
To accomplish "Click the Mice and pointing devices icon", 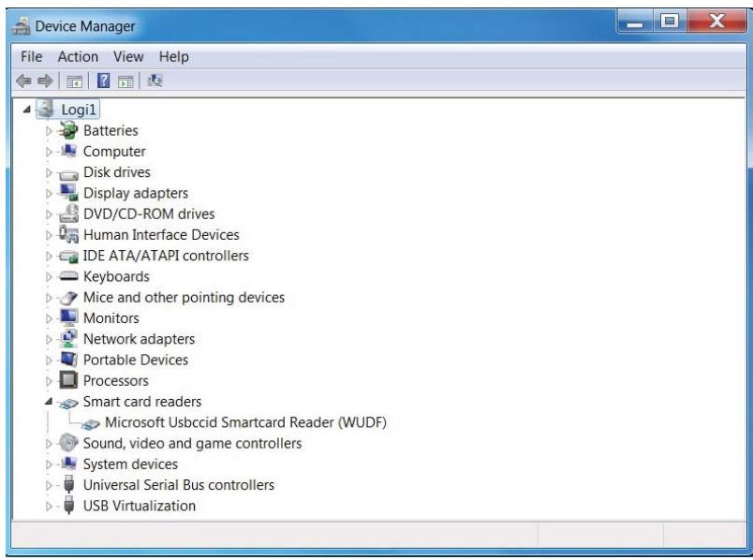I will pyautogui.click(x=68, y=298).
